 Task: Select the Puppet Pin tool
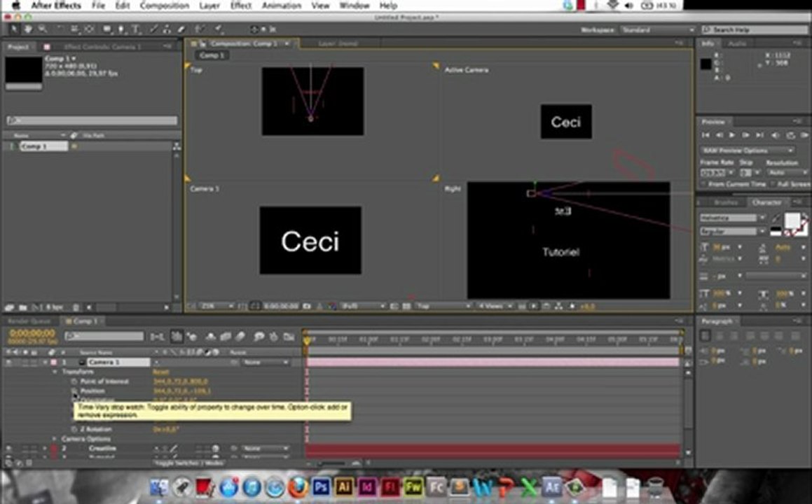[x=218, y=29]
